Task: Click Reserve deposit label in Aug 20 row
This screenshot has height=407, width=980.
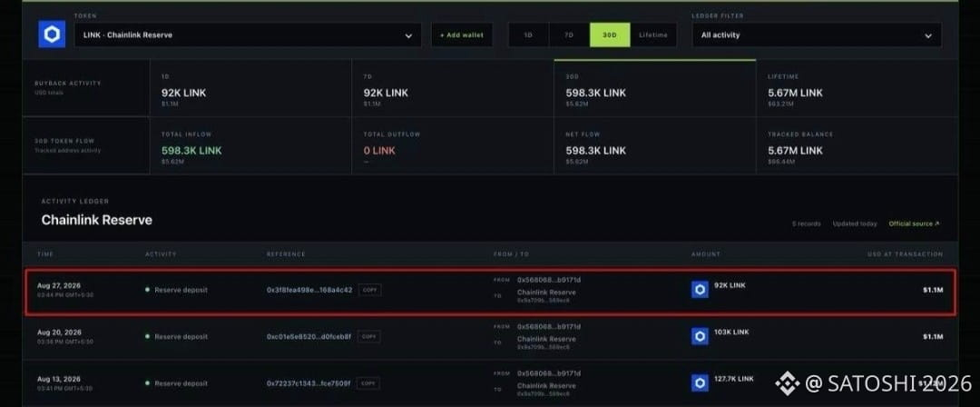Action: [181, 336]
